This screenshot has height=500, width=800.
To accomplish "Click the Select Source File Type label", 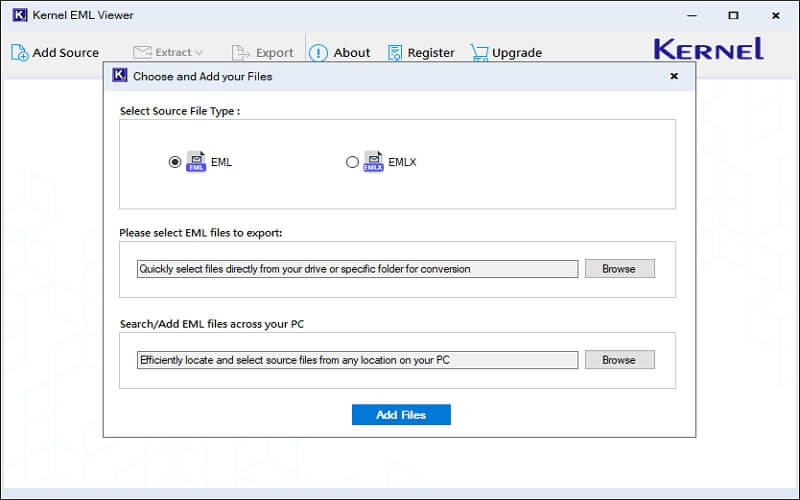I will pos(180,111).
